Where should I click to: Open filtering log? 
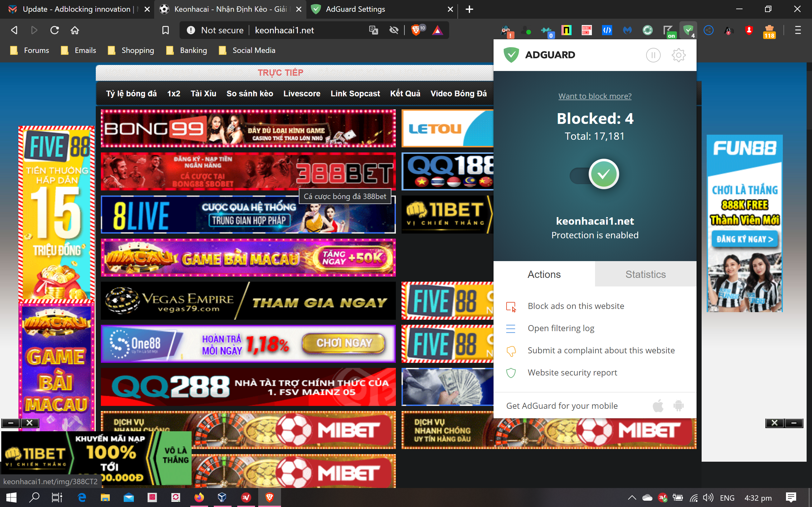tap(561, 328)
